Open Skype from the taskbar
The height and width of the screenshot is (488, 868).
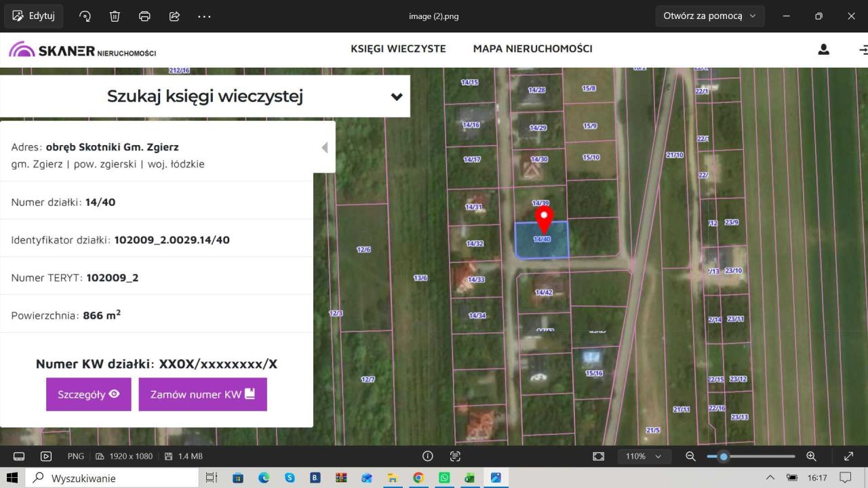(290, 478)
